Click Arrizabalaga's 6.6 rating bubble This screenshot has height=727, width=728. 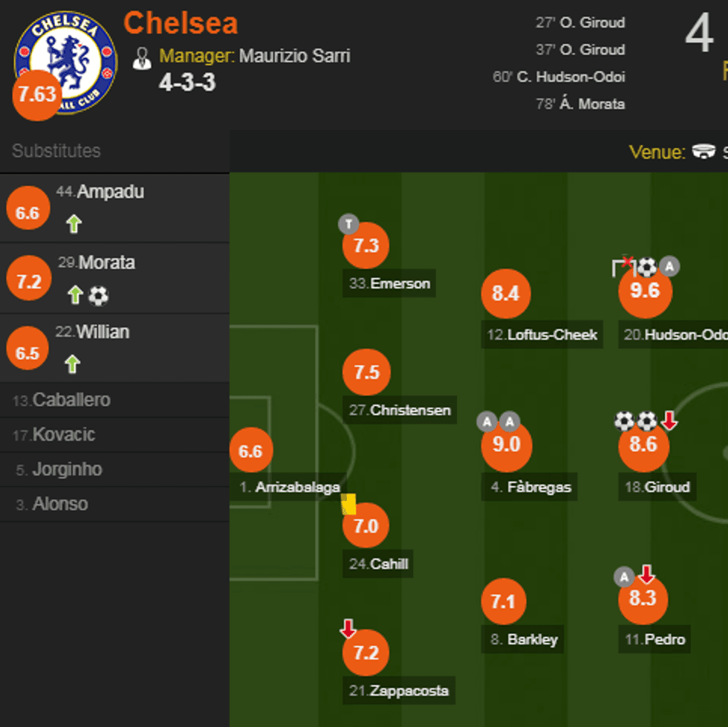[251, 449]
